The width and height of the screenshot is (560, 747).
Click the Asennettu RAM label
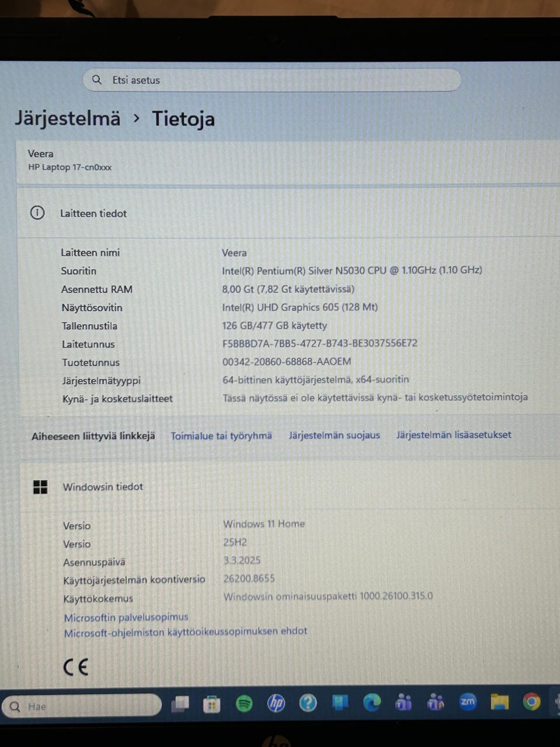pyautogui.click(x=97, y=289)
